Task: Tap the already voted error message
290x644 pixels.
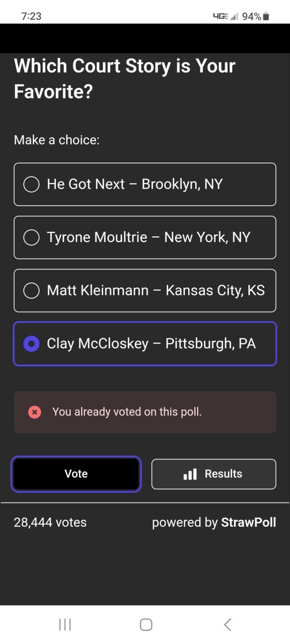Action: click(127, 412)
